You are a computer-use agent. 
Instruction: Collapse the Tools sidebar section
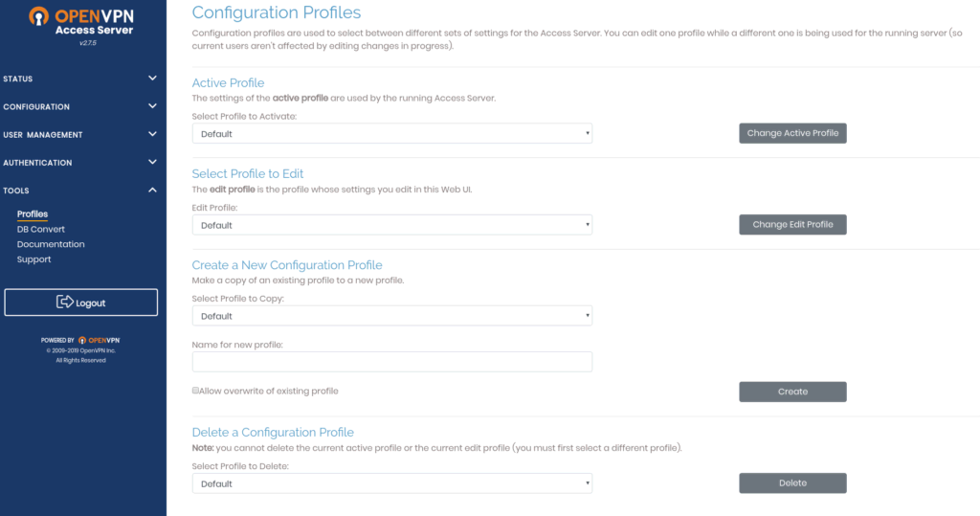click(152, 191)
